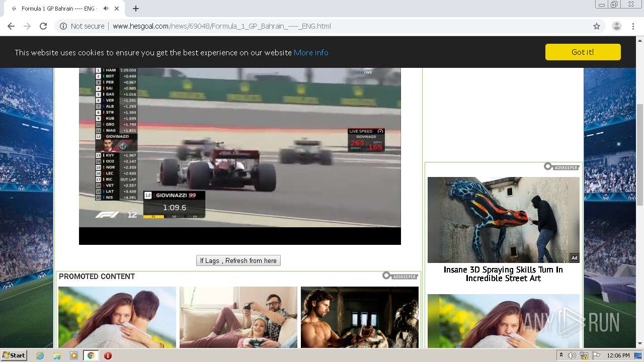Switch to Chrome in the taskbar

pos(91,355)
